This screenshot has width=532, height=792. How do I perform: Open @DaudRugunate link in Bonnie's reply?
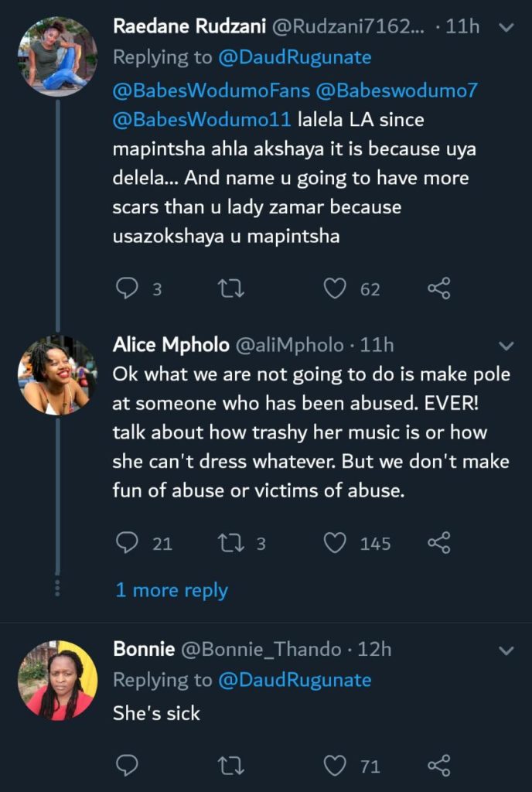point(295,680)
